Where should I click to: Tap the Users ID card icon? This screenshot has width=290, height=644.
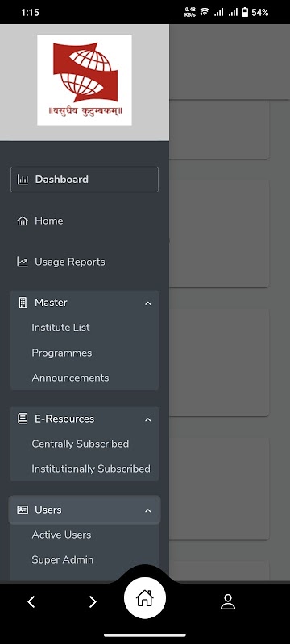[23, 510]
